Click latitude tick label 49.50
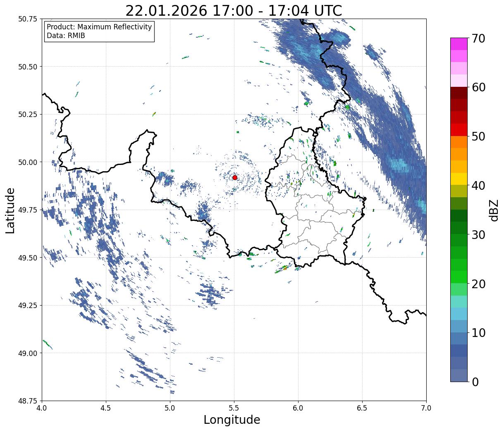The height and width of the screenshot is (430, 504). [x=28, y=258]
